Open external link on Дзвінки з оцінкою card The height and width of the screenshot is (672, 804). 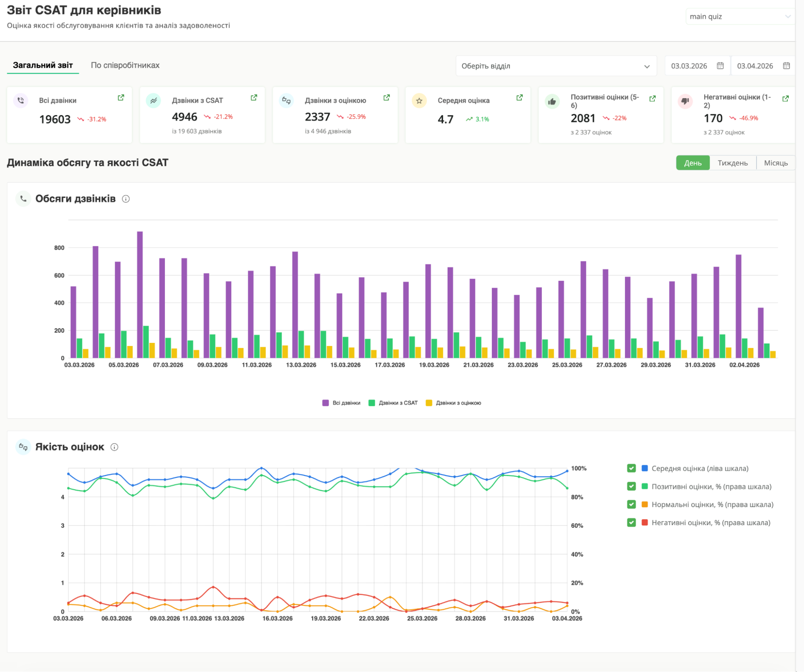tap(387, 98)
